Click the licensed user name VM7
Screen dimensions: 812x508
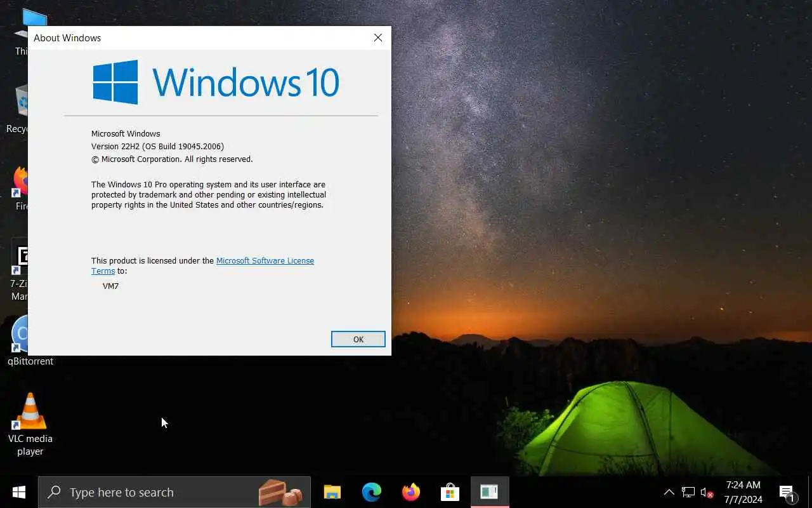(110, 286)
